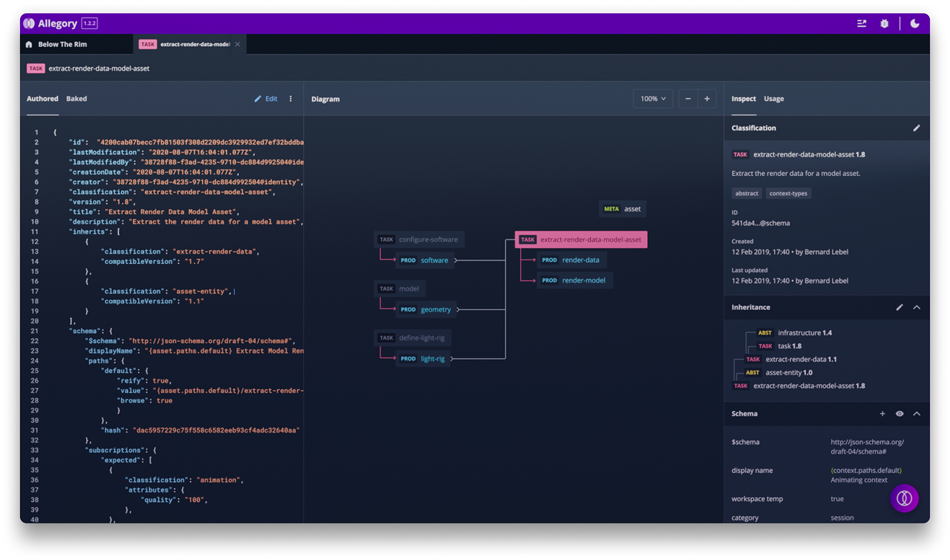The width and height of the screenshot is (950, 560).
Task: Select the abstract tag
Action: tap(747, 193)
